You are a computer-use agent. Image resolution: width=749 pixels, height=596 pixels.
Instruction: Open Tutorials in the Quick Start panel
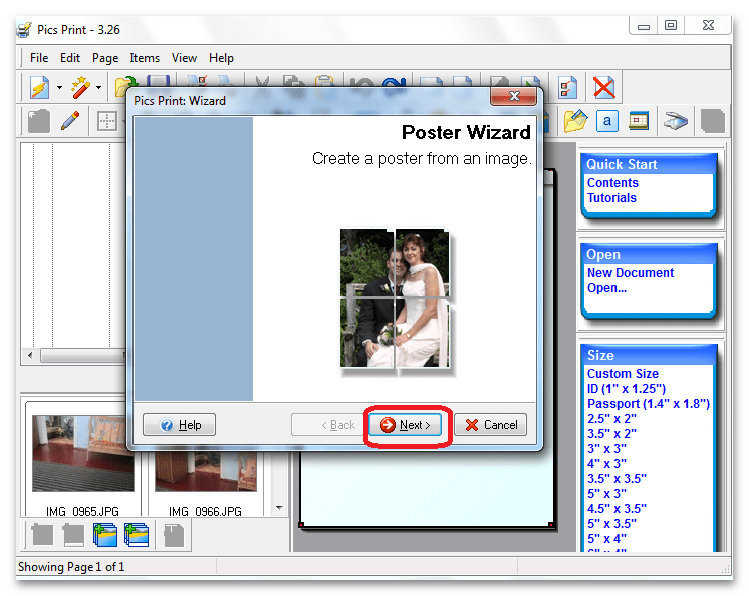point(611,198)
